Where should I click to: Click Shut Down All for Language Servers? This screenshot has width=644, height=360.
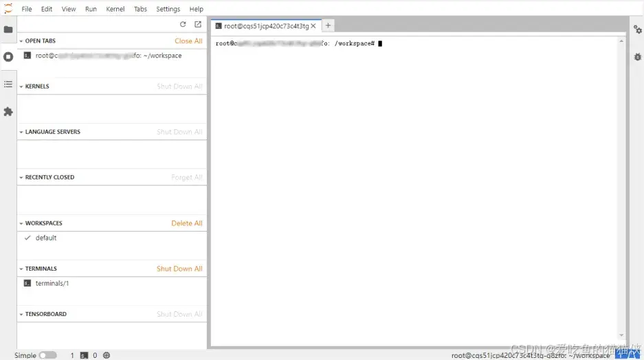(179, 132)
